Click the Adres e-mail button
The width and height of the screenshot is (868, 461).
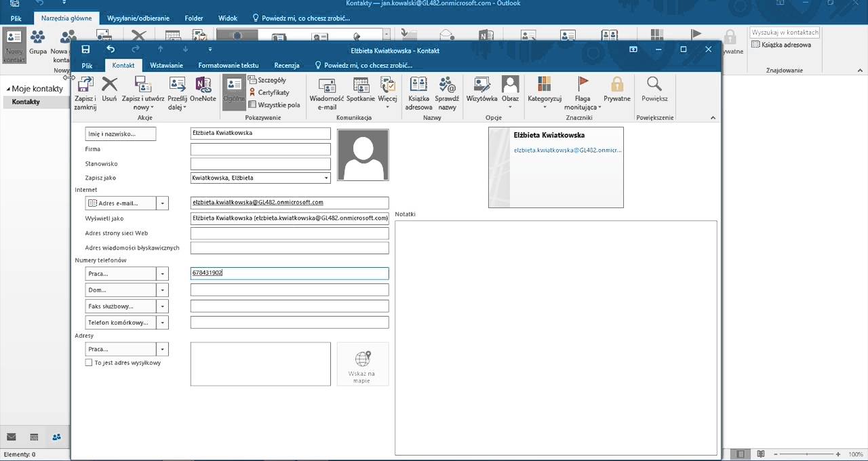click(121, 203)
